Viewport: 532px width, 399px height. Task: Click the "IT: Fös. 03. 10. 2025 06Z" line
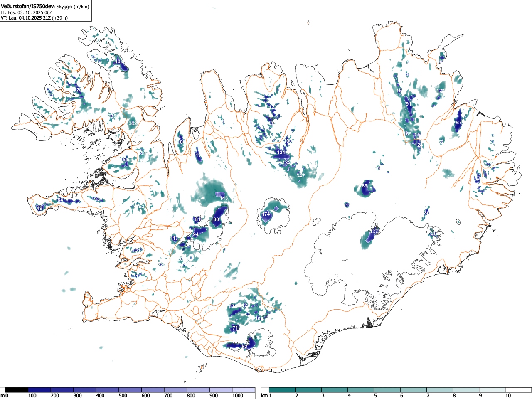[27, 12]
